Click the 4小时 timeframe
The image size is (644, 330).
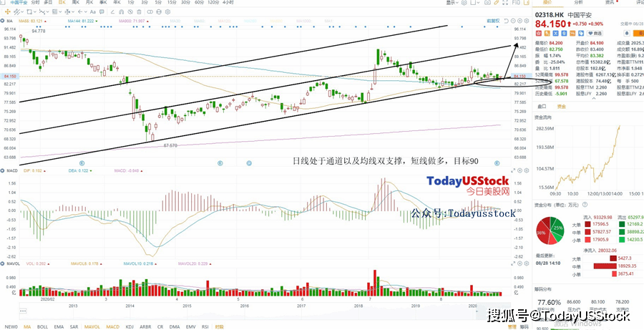(x=229, y=2)
